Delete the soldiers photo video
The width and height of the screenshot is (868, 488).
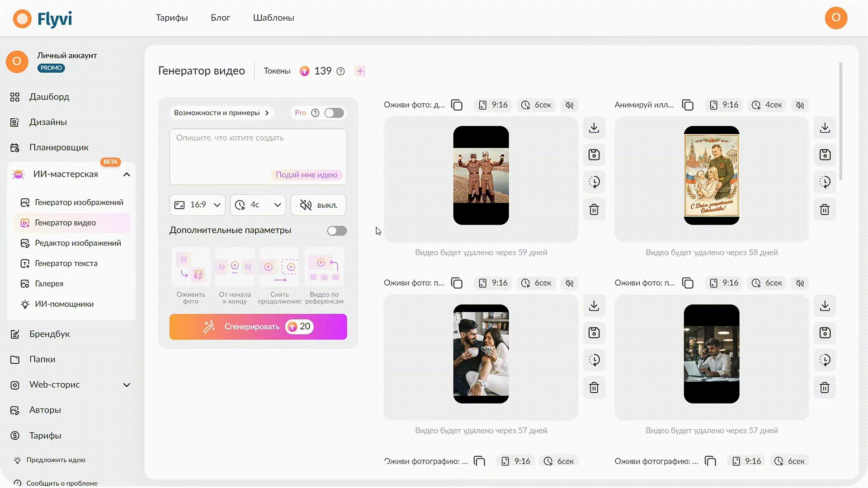594,210
